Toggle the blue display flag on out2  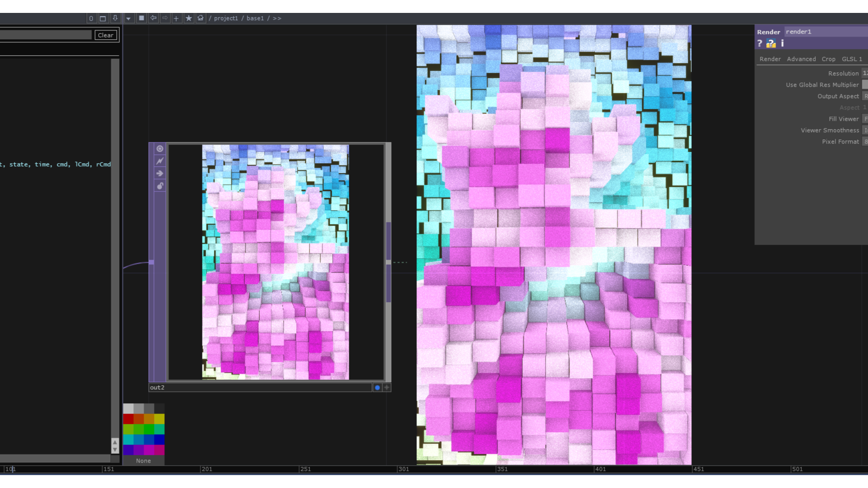377,387
